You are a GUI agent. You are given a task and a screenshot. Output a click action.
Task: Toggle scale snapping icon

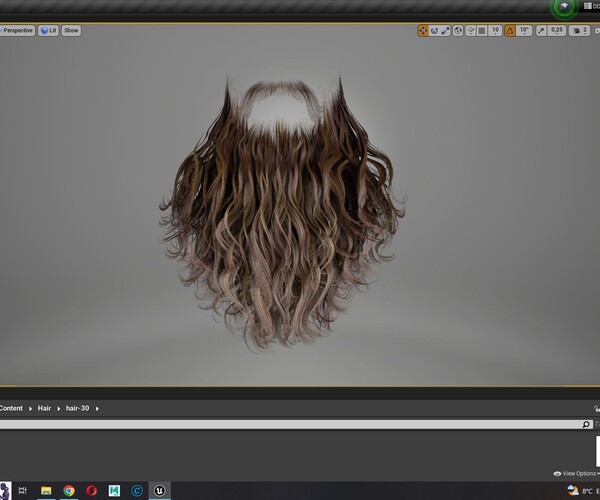click(541, 31)
